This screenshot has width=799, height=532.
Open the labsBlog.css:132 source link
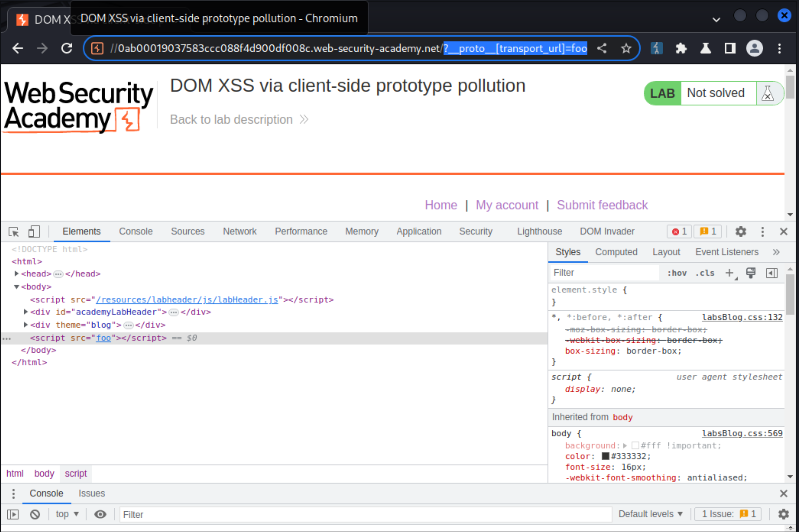click(x=742, y=318)
